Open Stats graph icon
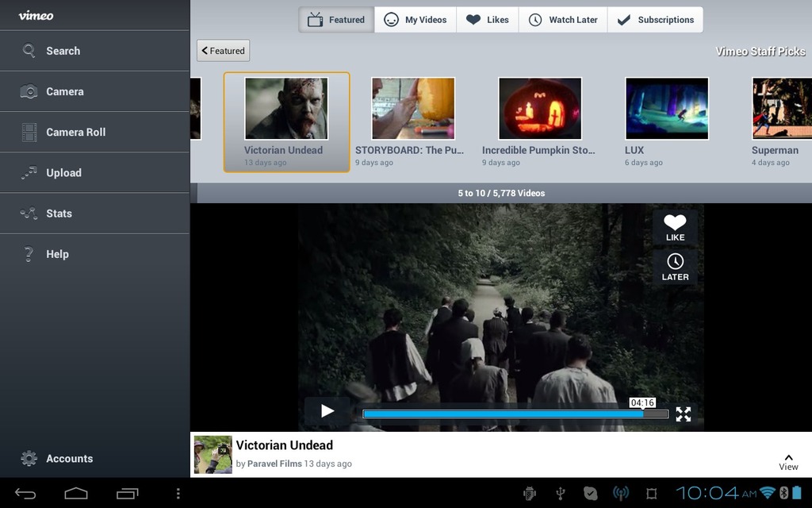The image size is (812, 508). point(29,213)
